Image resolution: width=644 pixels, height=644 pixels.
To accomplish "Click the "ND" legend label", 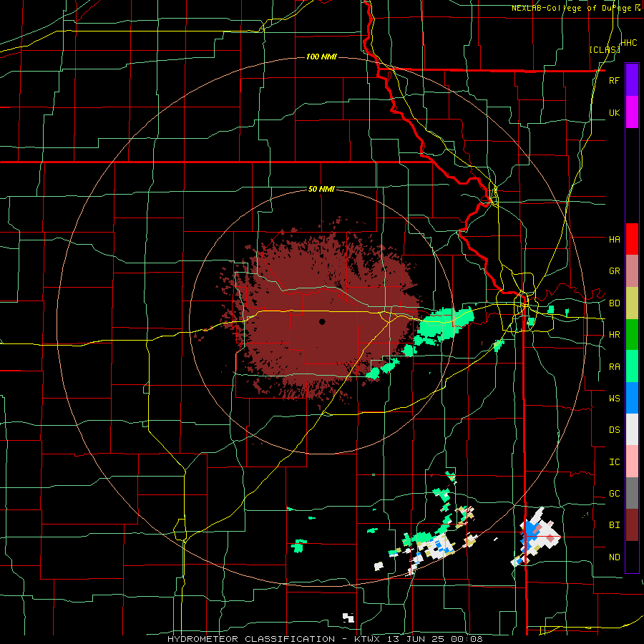I will point(614,557).
